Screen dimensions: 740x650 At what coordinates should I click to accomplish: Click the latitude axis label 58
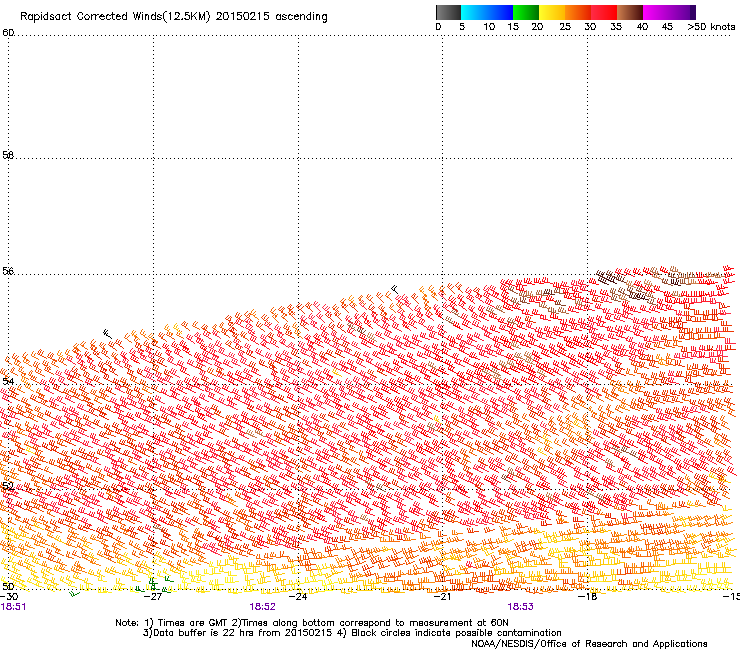8,155
